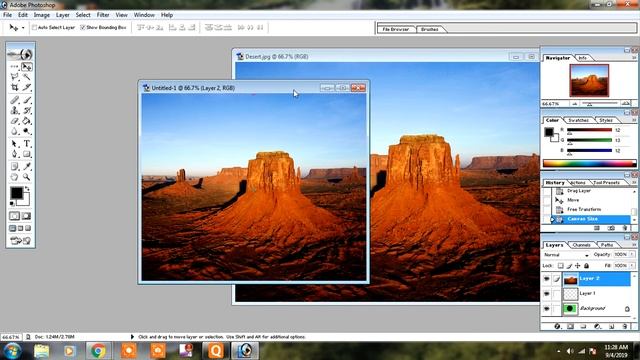This screenshot has height=360, width=640.
Task: Select the Move tool in the toolbox
Action: (27, 67)
